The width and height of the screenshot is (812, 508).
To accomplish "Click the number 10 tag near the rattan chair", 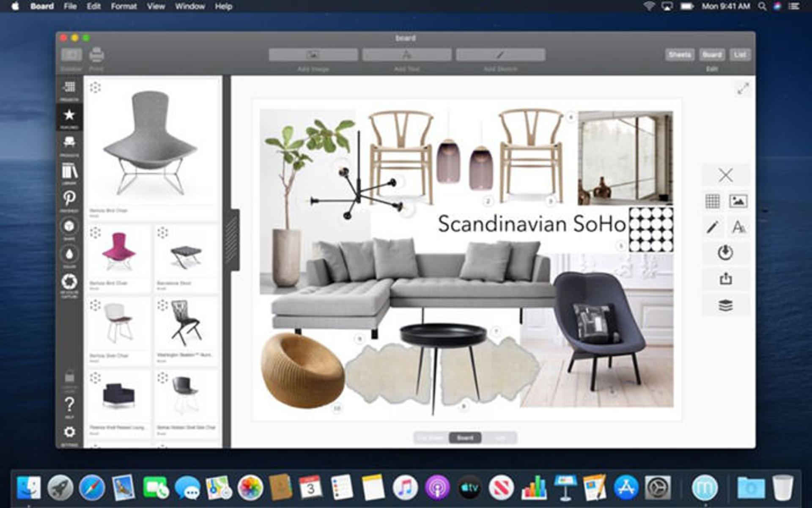I will coord(337,409).
